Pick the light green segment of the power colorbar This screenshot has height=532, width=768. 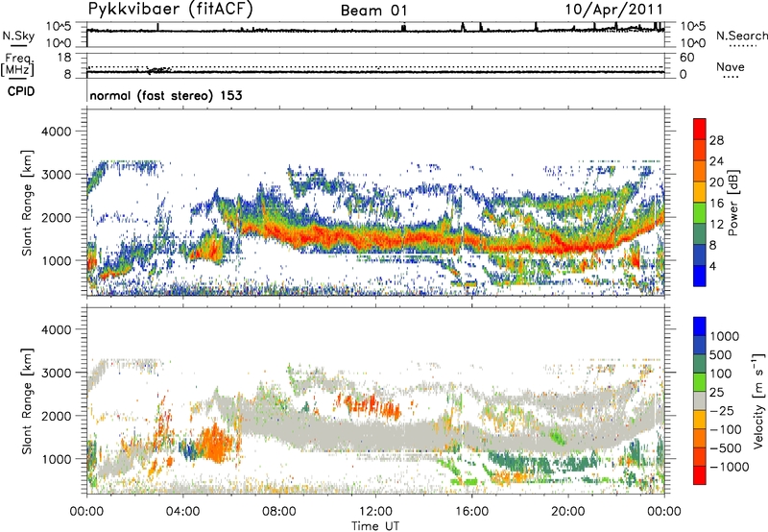pos(700,213)
